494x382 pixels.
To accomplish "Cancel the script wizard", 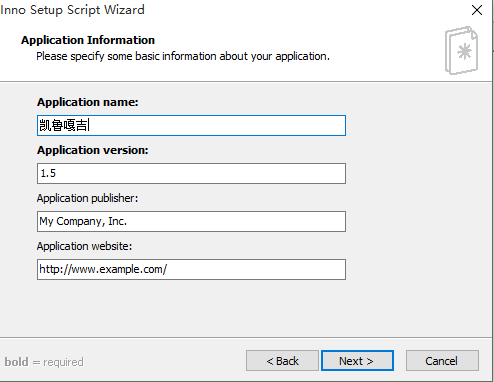I will coord(442,361).
